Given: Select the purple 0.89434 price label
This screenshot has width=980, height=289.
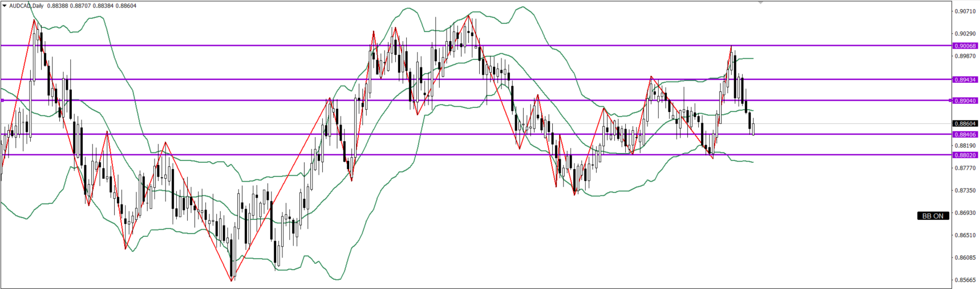Looking at the screenshot, I should click(x=965, y=79).
